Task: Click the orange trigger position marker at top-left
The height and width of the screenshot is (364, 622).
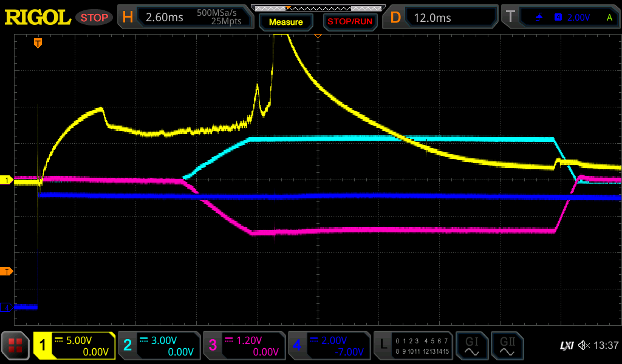Action: coord(38,42)
